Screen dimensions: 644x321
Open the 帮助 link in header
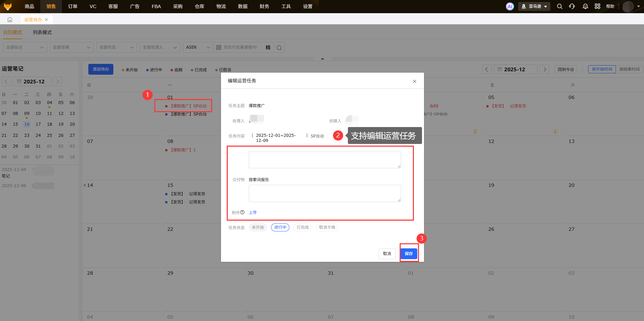[610, 6]
